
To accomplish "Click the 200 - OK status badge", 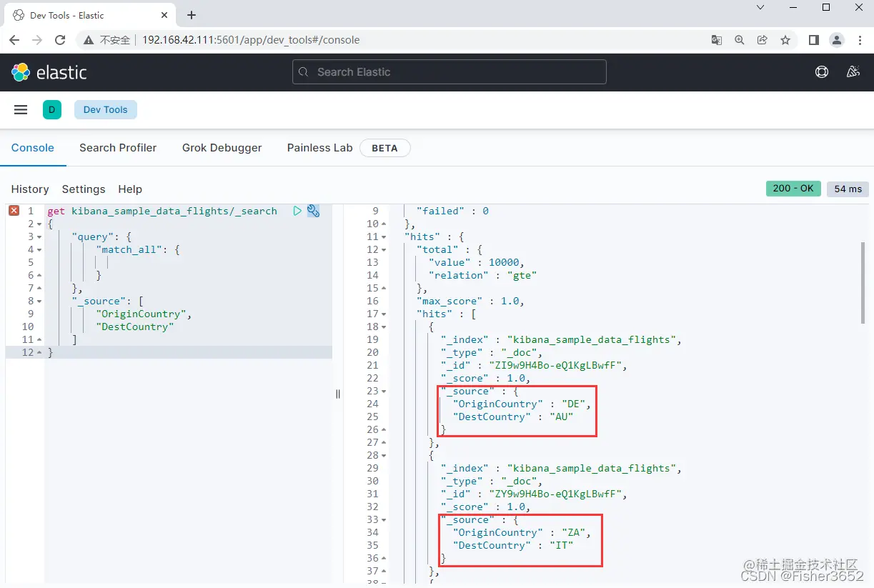I will click(793, 189).
